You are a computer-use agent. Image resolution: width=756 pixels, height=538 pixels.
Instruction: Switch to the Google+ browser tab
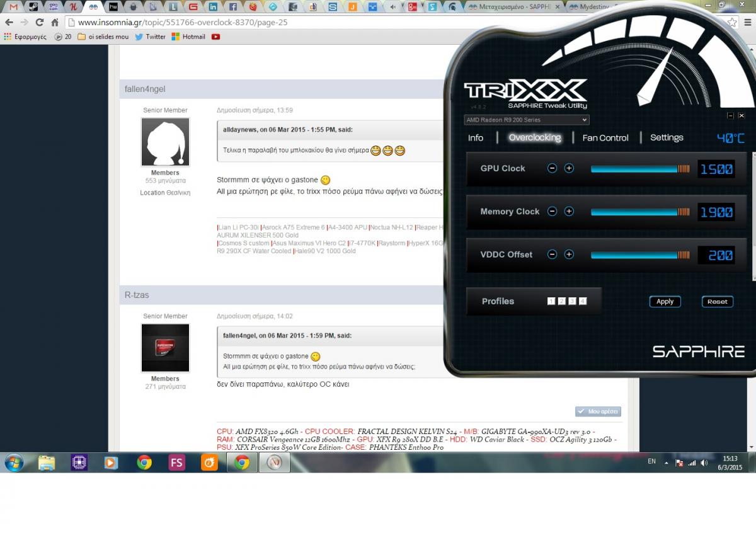tap(412, 7)
